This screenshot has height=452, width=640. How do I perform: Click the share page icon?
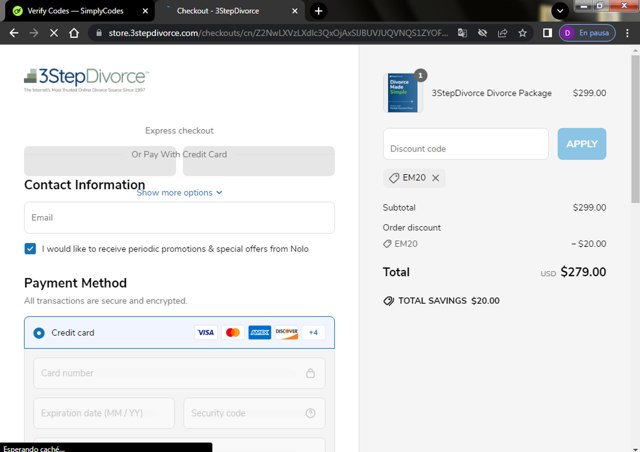coord(502,33)
